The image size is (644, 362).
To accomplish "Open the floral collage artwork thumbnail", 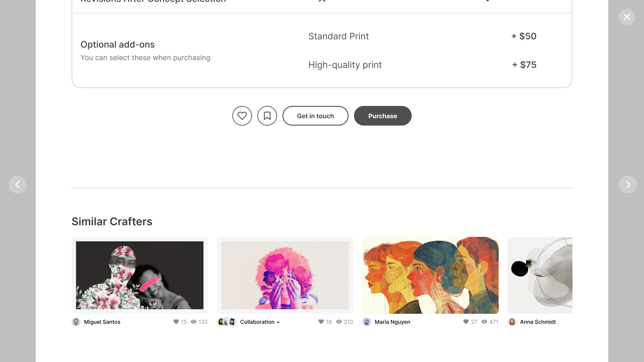I will click(x=140, y=275).
